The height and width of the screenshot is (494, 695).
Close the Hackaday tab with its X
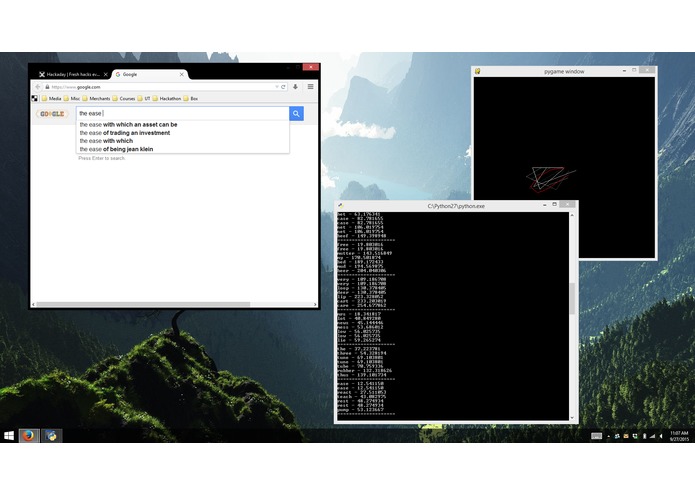pos(105,74)
